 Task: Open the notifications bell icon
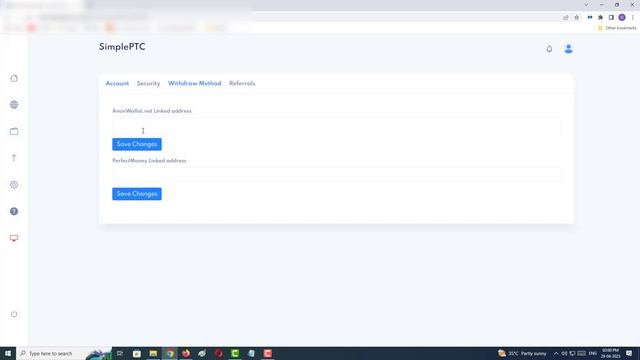(x=549, y=49)
